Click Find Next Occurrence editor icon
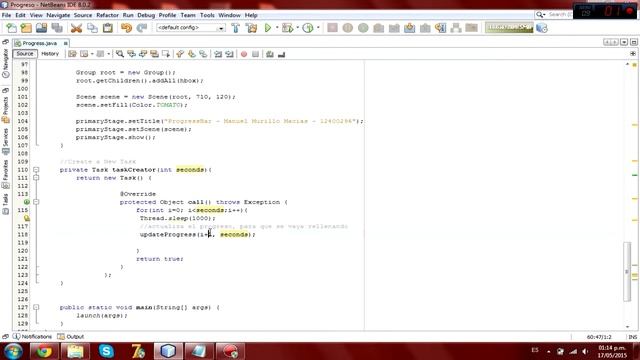 tap(143, 54)
